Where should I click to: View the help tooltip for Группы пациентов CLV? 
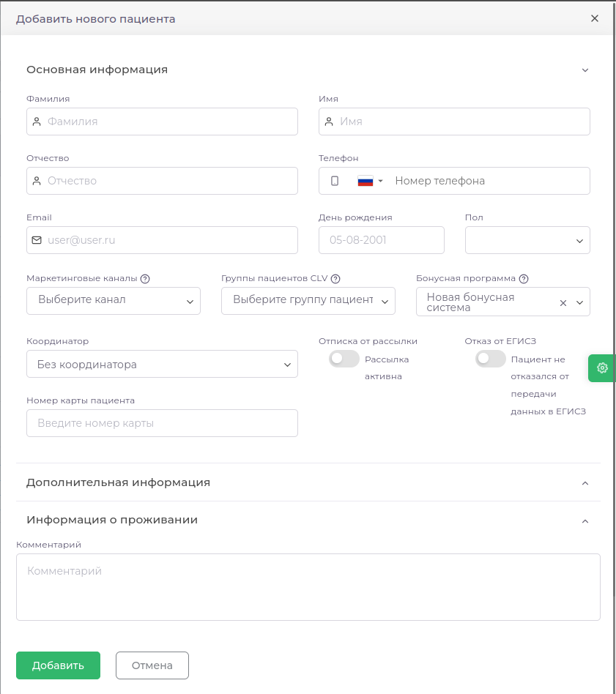tap(335, 278)
